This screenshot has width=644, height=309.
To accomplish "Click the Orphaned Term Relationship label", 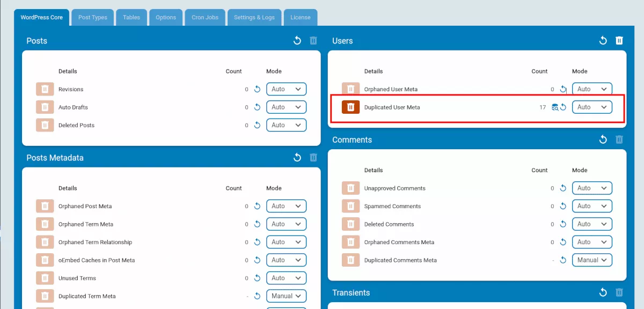I will (x=95, y=242).
